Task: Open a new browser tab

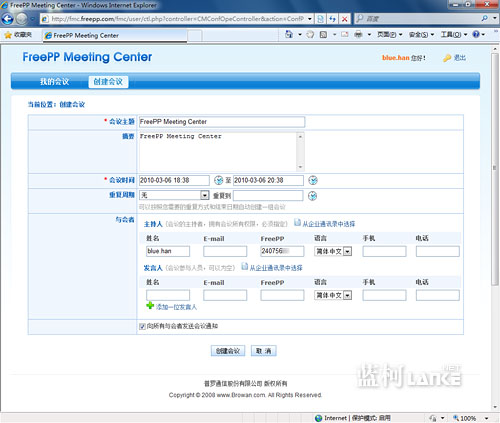Action: (x=195, y=35)
